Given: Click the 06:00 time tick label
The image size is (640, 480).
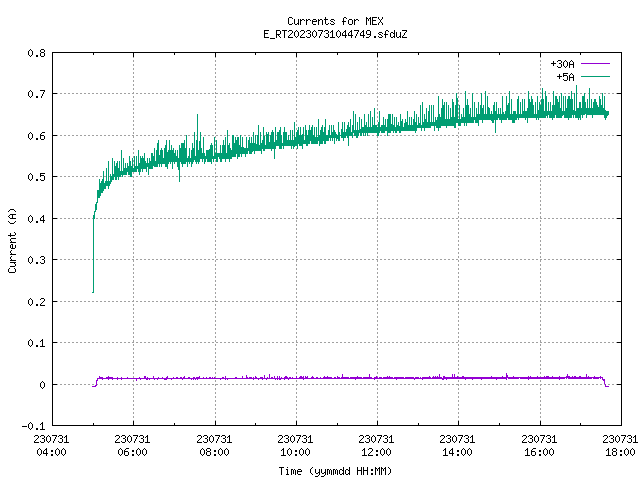Looking at the screenshot, I should tap(132, 452).
